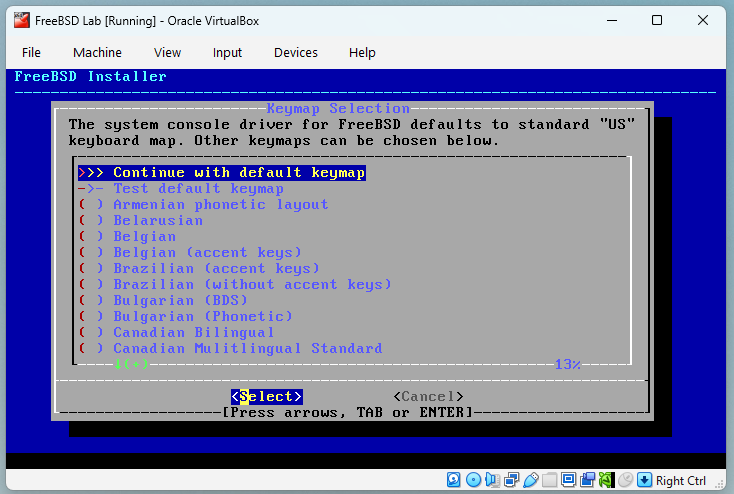Open the Help menu
The image size is (734, 494).
[362, 52]
